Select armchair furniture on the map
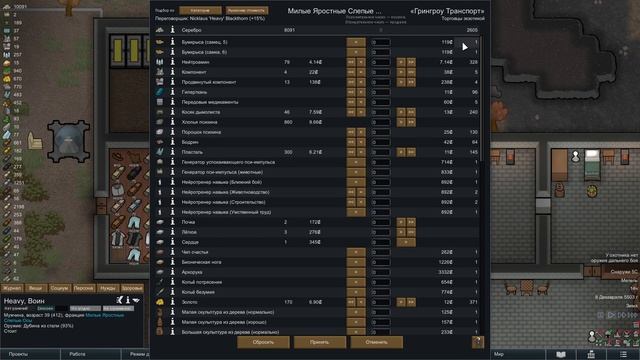 (x=35, y=141)
